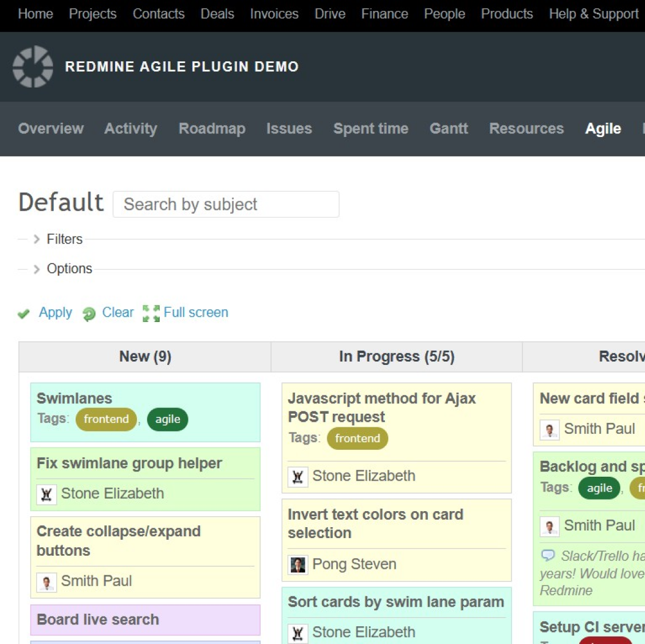
Task: Open the Board live search card
Action: [98, 619]
